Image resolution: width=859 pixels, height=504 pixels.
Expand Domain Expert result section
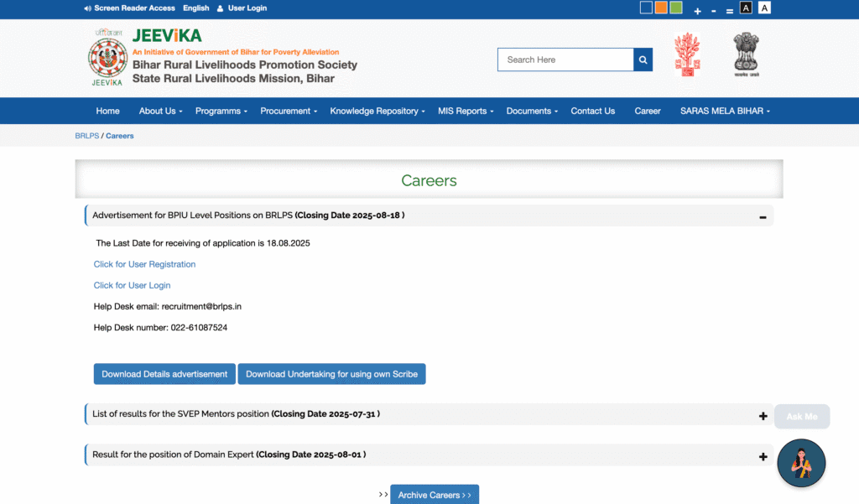click(x=763, y=456)
